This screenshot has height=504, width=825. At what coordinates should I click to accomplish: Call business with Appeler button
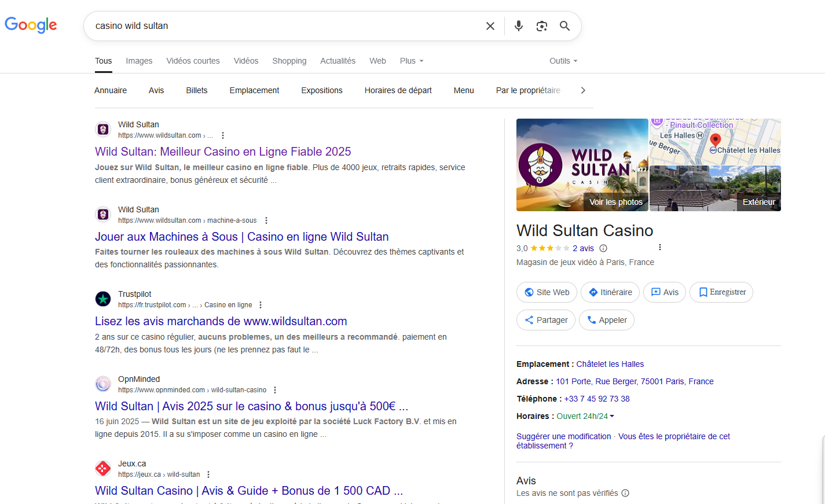click(607, 320)
